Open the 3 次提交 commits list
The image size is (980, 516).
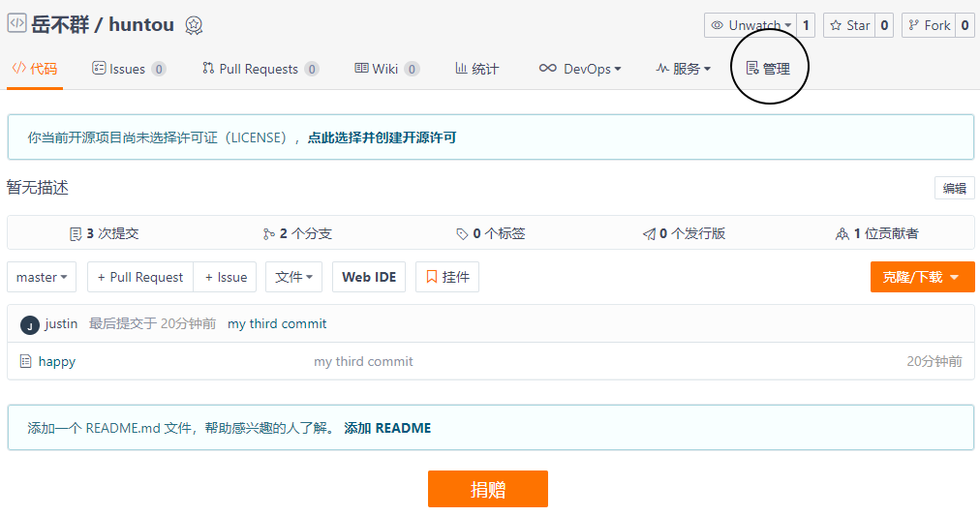pyautogui.click(x=105, y=233)
